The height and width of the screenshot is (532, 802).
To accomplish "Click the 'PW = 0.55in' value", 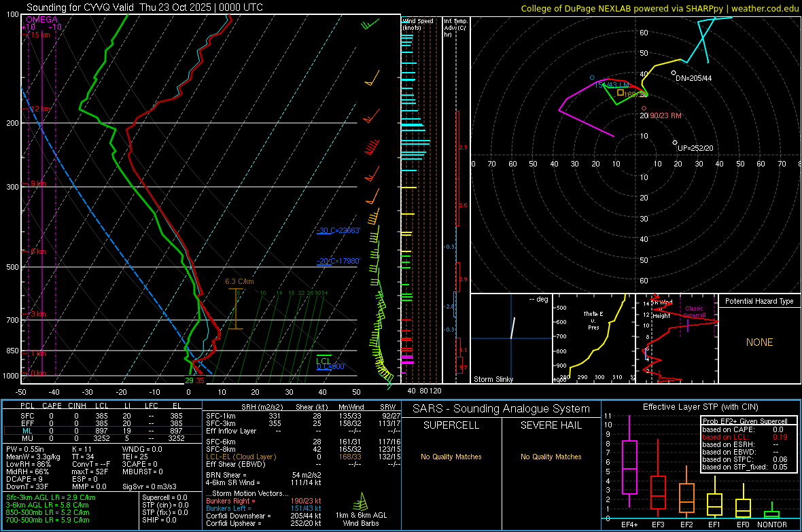I will tap(25, 449).
